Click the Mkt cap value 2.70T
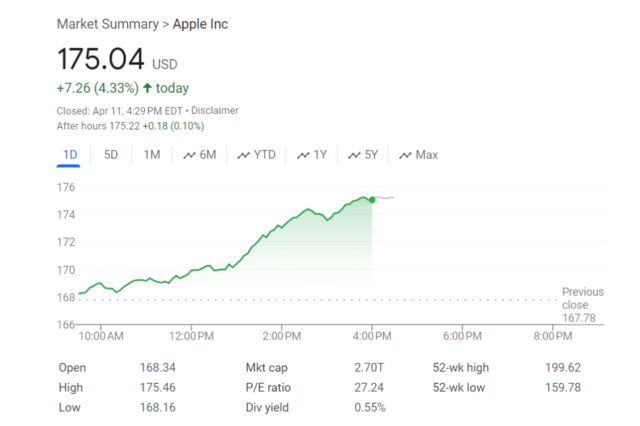 click(369, 367)
